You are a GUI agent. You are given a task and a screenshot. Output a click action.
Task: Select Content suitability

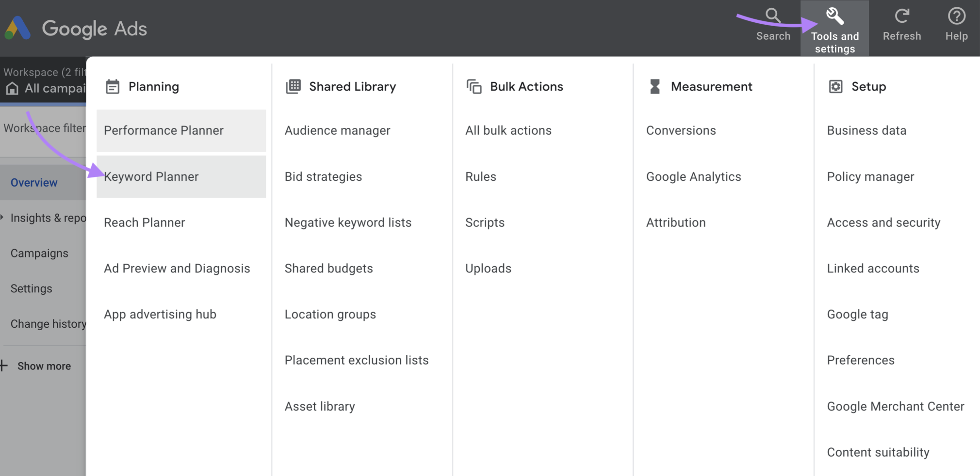tap(878, 452)
